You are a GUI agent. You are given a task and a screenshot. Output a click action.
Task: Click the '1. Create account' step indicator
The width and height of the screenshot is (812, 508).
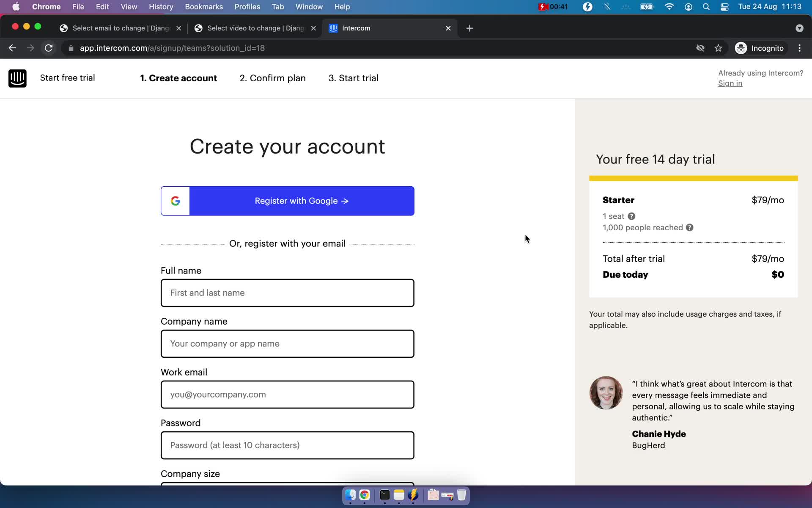179,78
